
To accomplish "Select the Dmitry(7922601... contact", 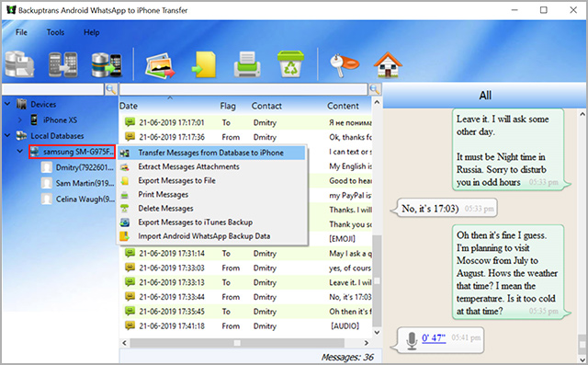I will (85, 167).
